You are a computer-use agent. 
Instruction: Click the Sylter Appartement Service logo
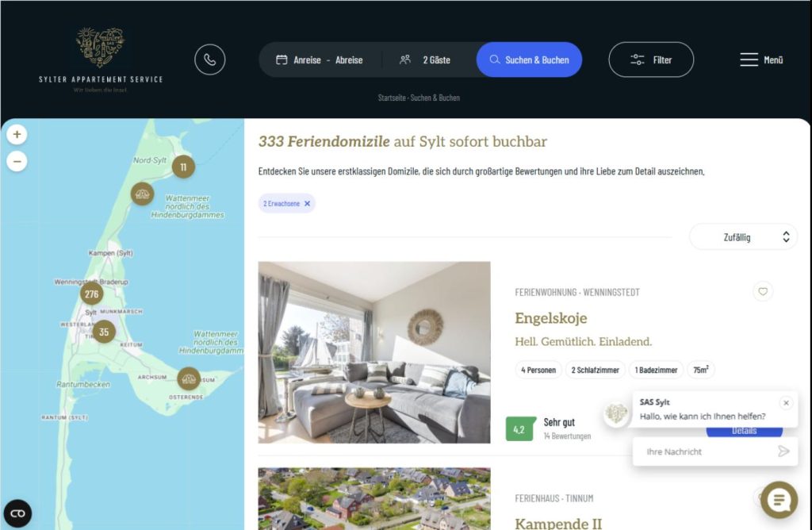pyautogui.click(x=101, y=60)
